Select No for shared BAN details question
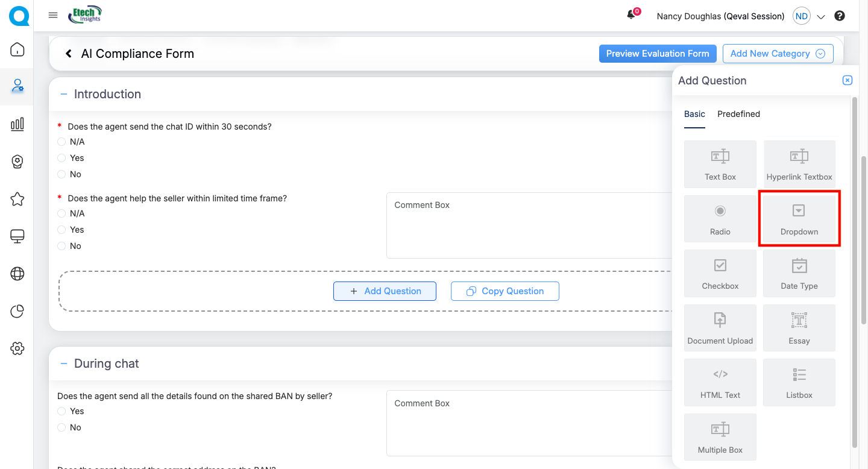 [61, 427]
